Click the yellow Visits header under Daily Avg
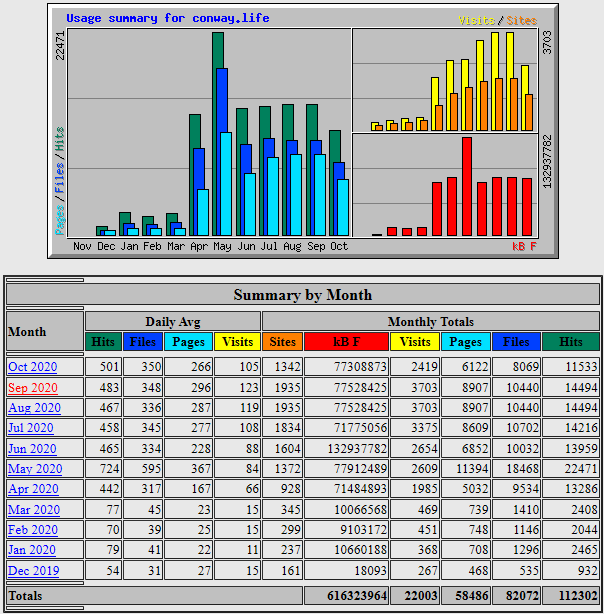The width and height of the screenshot is (604, 614). point(237,341)
